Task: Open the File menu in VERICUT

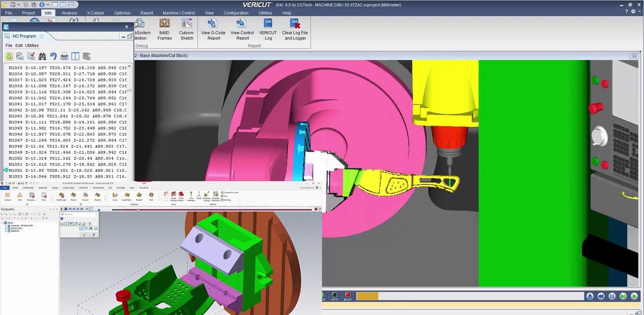Action: tap(9, 13)
